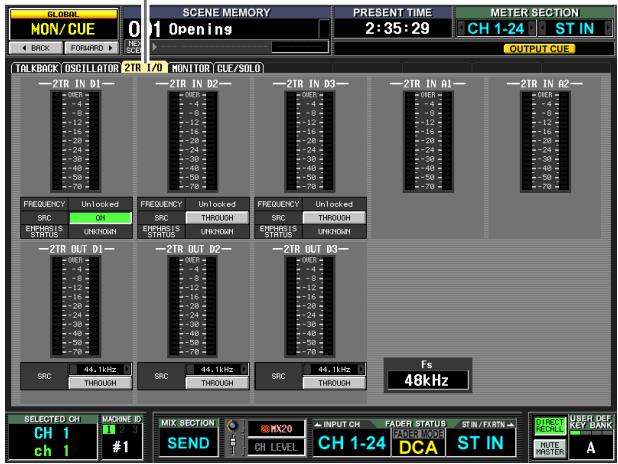Click Unlocked frequency value for 2TR IN D1
Image resolution: width=618 pixels, height=464 pixels.
[x=100, y=204]
